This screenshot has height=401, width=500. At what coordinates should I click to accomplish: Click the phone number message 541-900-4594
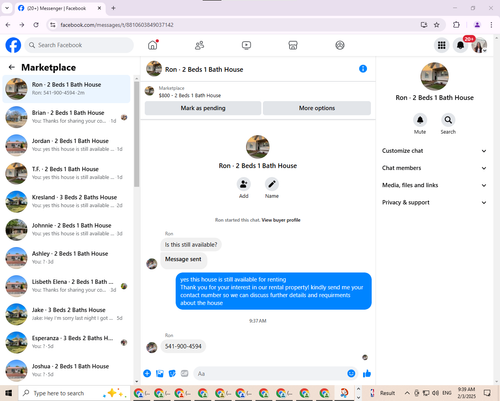[x=183, y=346]
